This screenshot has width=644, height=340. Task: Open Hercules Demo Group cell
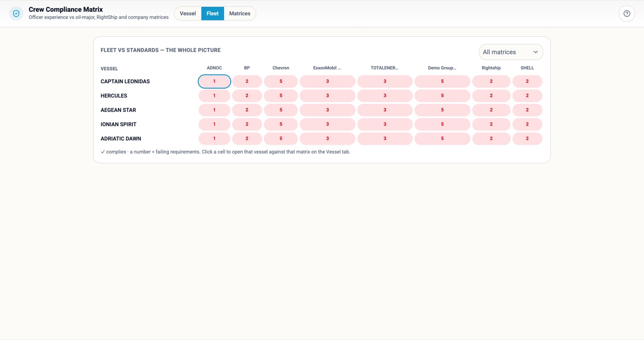(x=443, y=96)
